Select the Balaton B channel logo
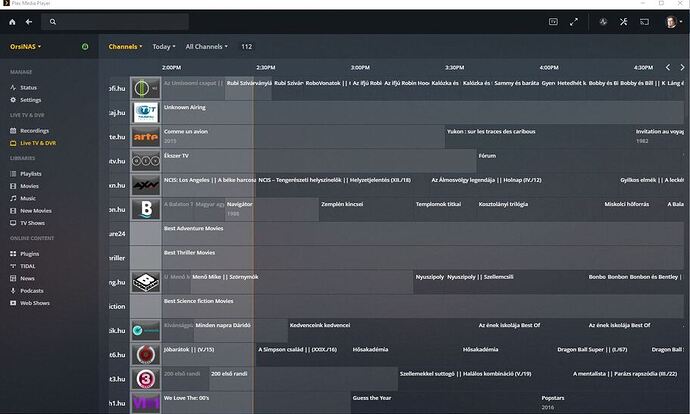Screen dimensions: 690x414 pyautogui.click(x=146, y=209)
